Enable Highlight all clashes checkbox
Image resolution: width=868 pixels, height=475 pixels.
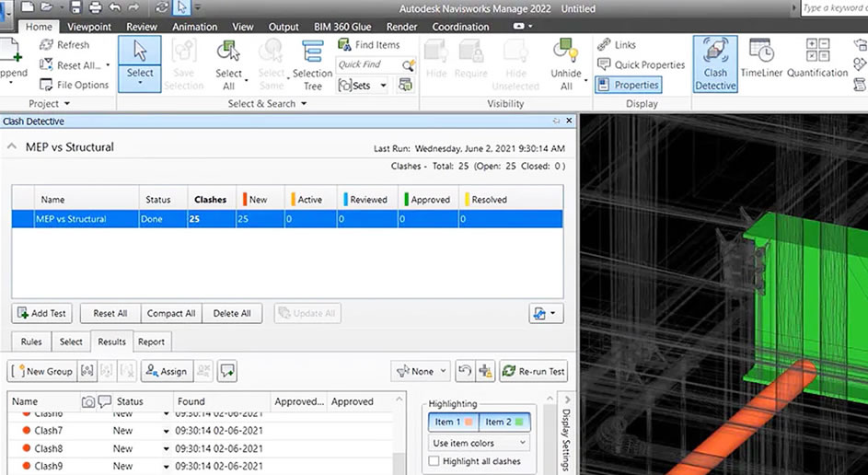click(434, 461)
